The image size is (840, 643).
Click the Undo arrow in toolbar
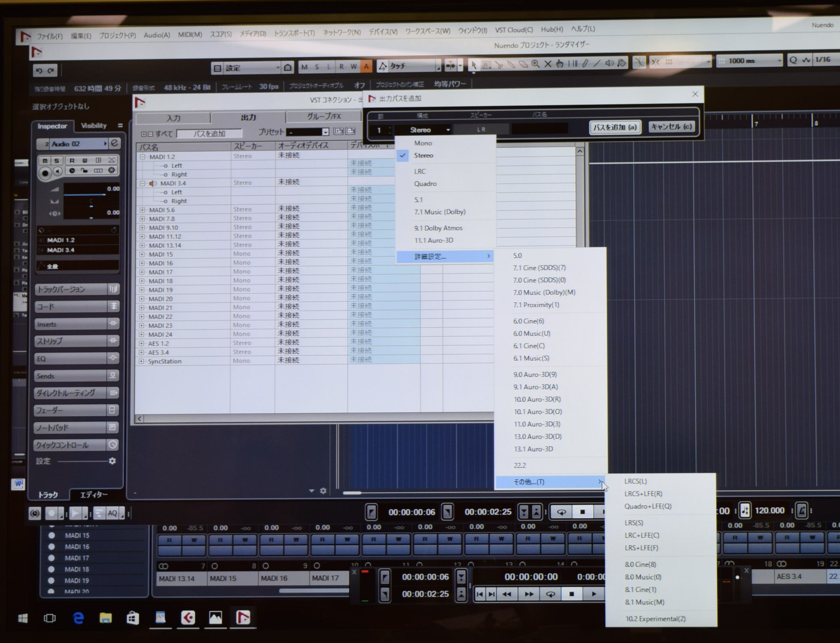tap(39, 71)
